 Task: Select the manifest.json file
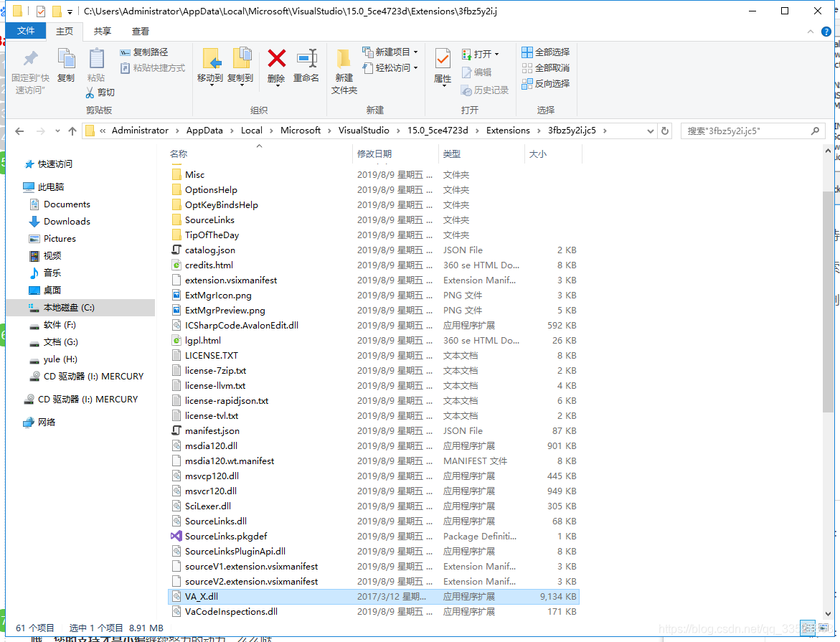coord(374,431)
